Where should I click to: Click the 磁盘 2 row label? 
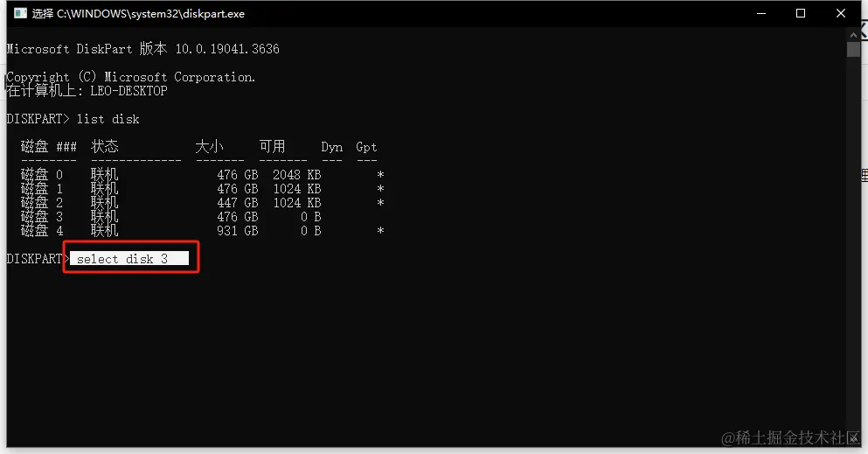(42, 203)
